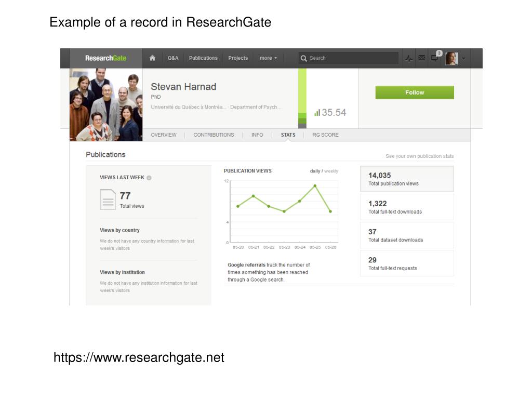Click the 'PUBLICATION VIEWS' chart title

(x=248, y=170)
